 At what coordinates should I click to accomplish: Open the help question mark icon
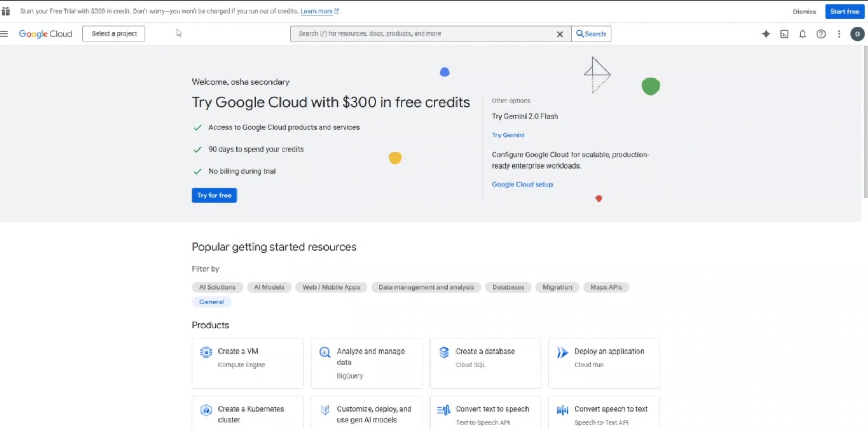pos(820,34)
